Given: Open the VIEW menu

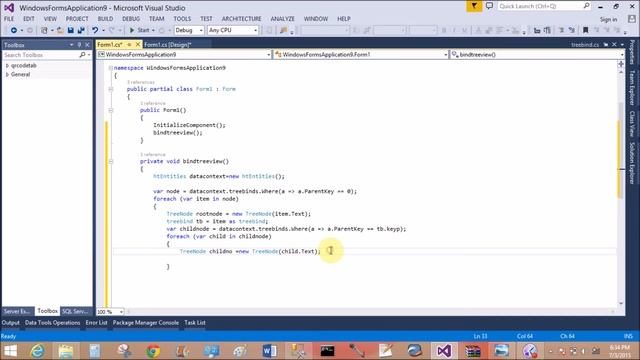Looking at the screenshot, I should 50,19.
